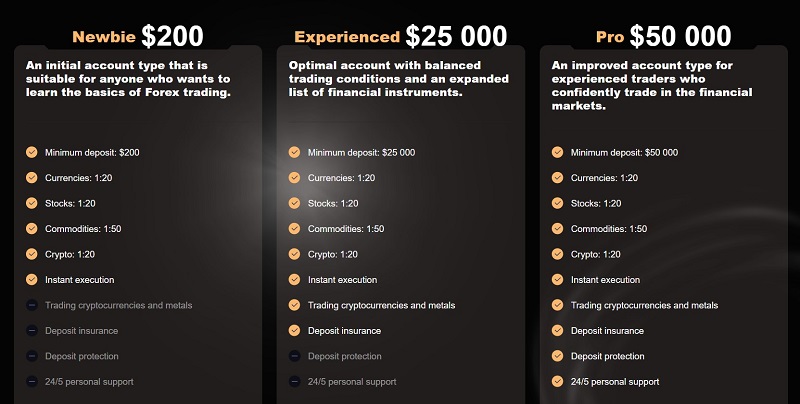Click the Pro Crypto 1:20 checkmark icon
800x404 pixels.
(x=558, y=254)
